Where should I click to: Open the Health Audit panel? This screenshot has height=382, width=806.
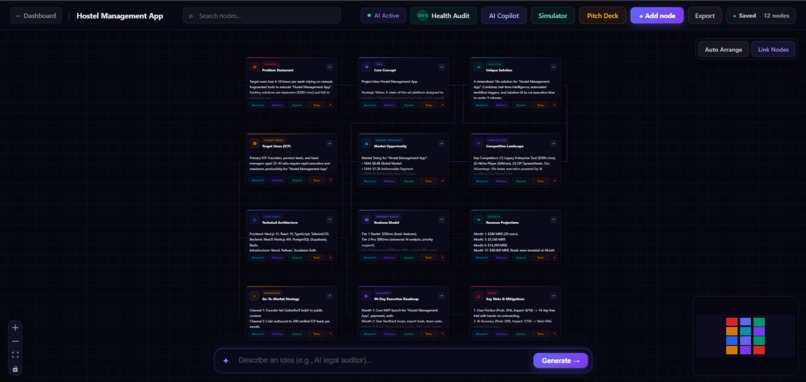pos(443,15)
